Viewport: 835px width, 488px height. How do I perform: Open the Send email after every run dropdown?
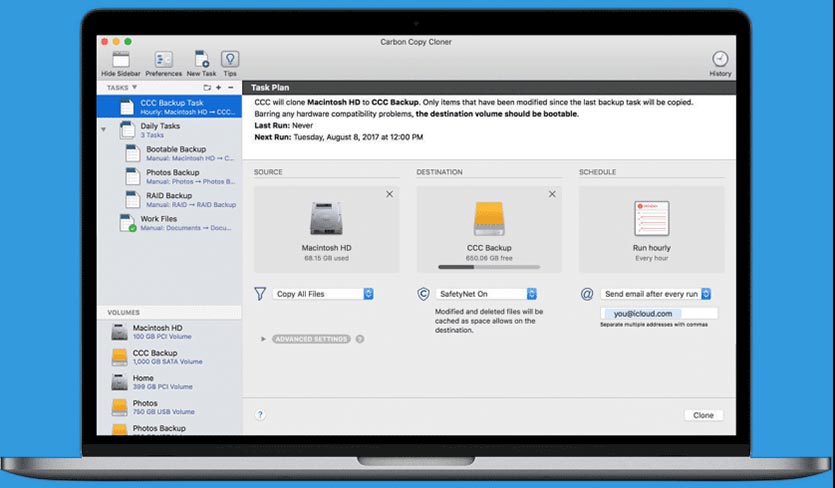pyautogui.click(x=656, y=294)
